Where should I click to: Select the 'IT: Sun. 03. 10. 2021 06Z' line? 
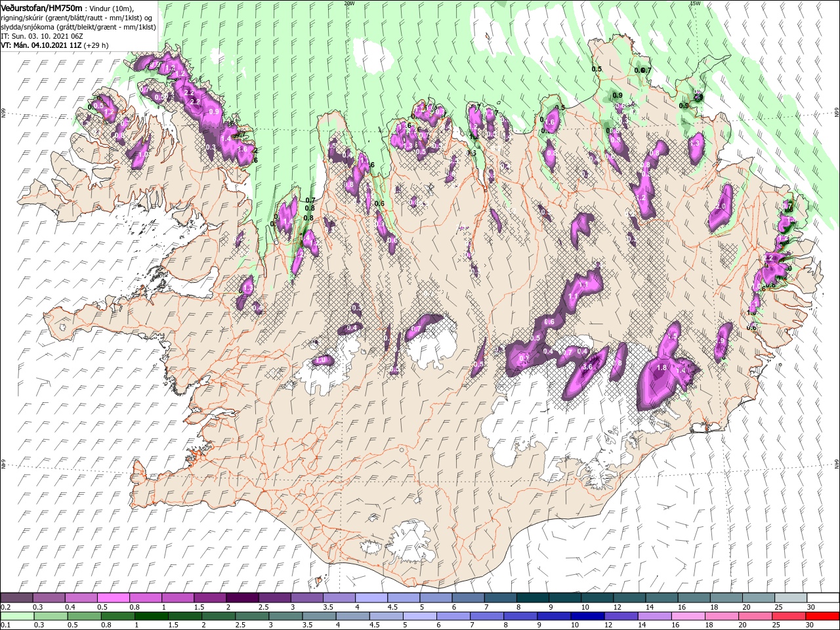(x=41, y=35)
